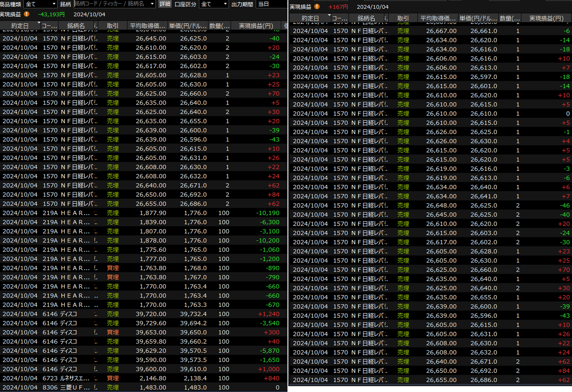Select the realized total +167円 text
This screenshot has width=572, height=392.
(338, 7)
